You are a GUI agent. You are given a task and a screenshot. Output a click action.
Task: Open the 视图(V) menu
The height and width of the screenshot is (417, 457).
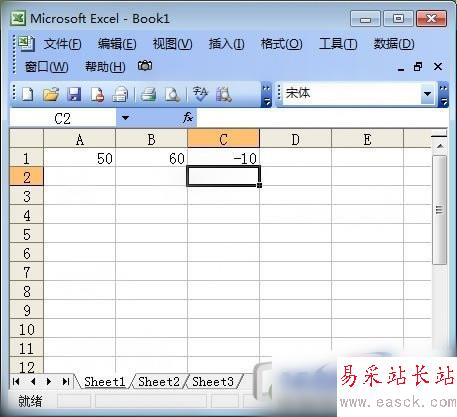coord(172,44)
